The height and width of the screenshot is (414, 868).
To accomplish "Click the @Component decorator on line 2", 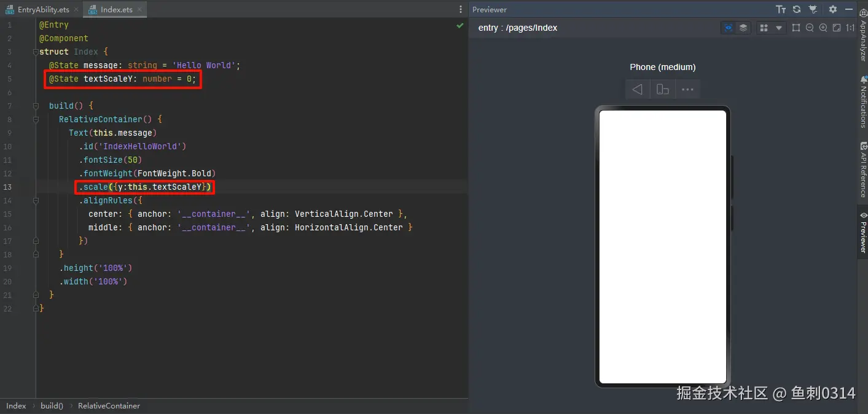I will (64, 38).
